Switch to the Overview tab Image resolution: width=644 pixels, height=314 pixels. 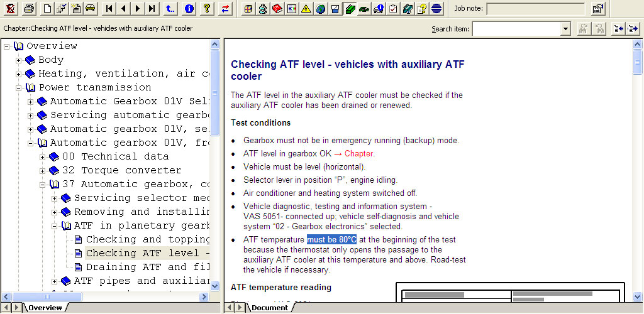click(45, 308)
